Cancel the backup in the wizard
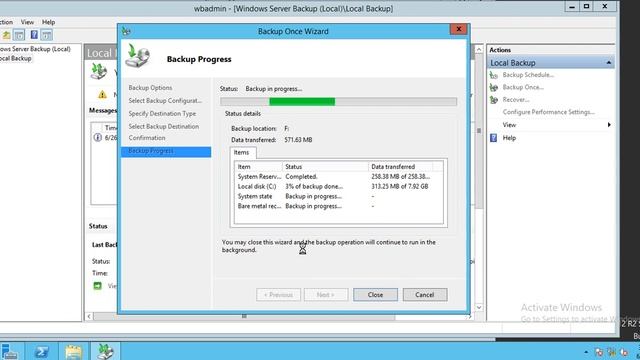Image resolution: width=640 pixels, height=360 pixels. (x=424, y=295)
